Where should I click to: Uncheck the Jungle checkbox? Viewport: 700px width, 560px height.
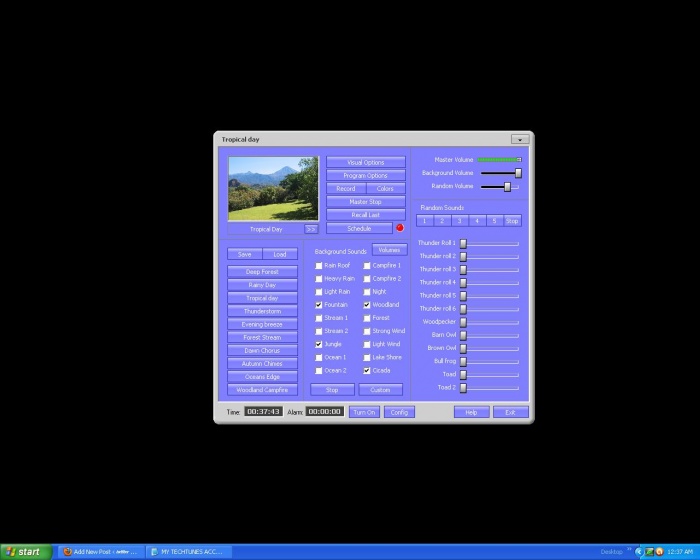[319, 344]
